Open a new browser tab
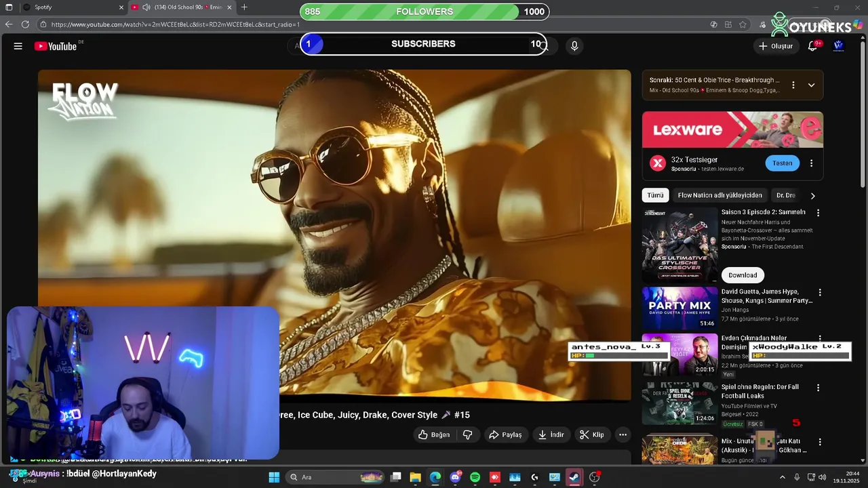Image resolution: width=868 pixels, height=488 pixels. click(244, 7)
